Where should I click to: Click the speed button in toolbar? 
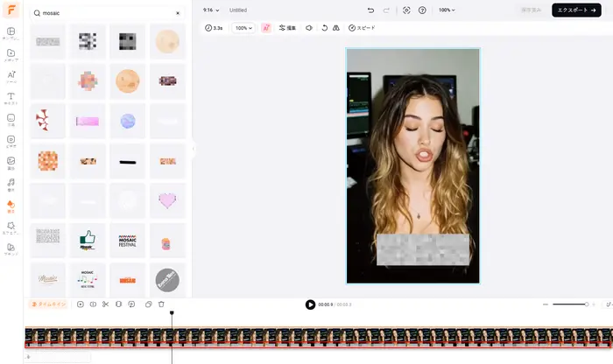coord(362,28)
